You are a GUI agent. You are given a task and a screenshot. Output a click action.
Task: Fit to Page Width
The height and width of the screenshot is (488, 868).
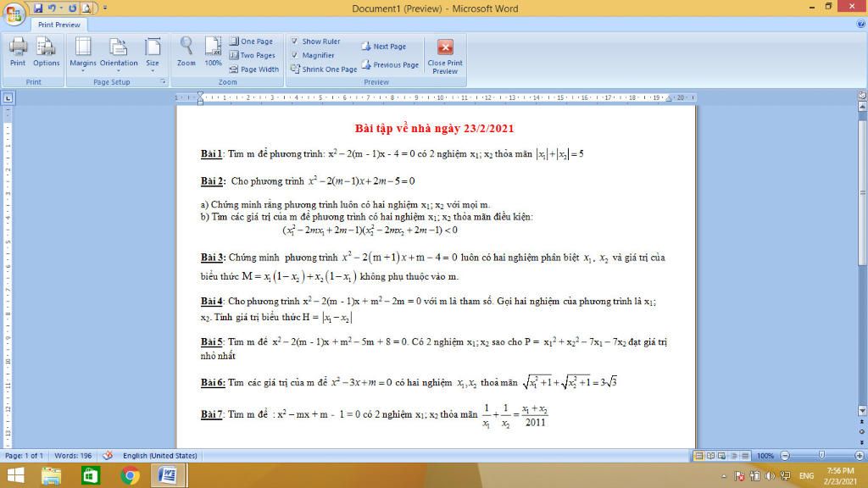[x=254, y=69]
